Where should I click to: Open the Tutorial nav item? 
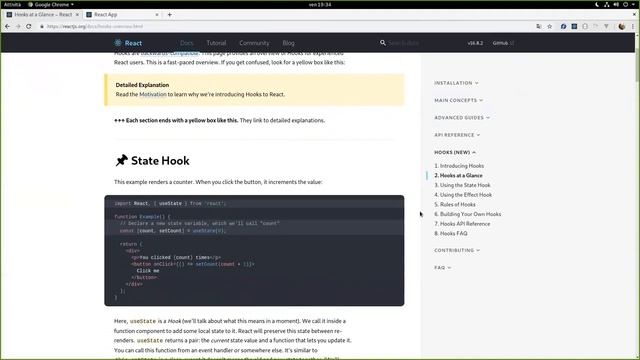(x=216, y=43)
